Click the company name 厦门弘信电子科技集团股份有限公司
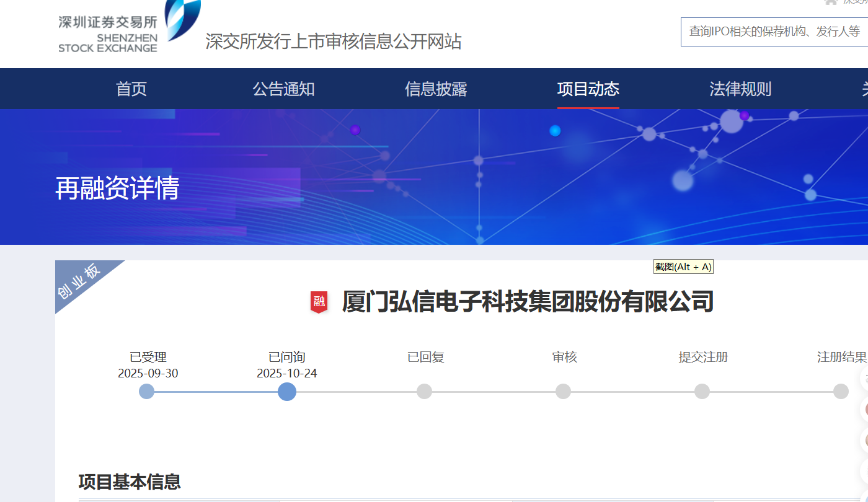 click(x=528, y=302)
